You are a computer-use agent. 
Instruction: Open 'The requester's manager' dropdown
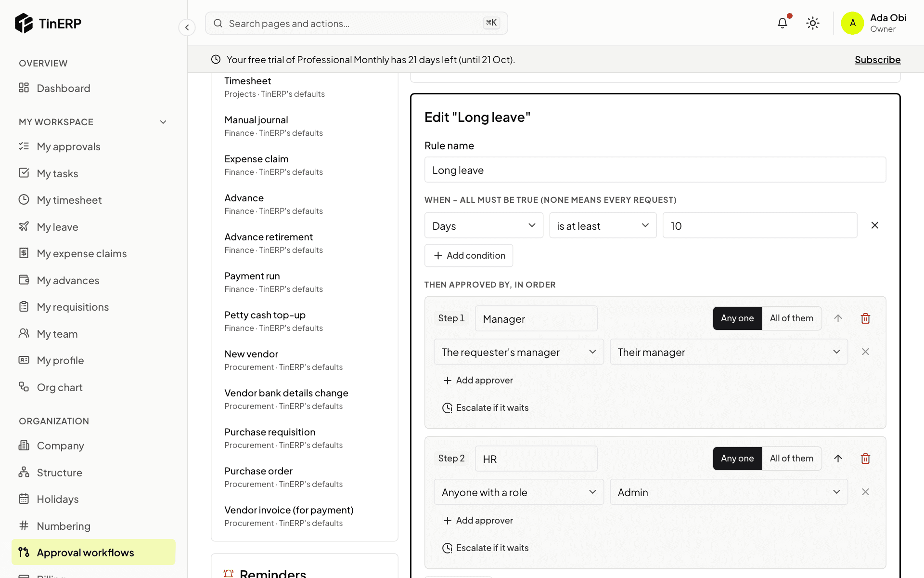click(519, 352)
